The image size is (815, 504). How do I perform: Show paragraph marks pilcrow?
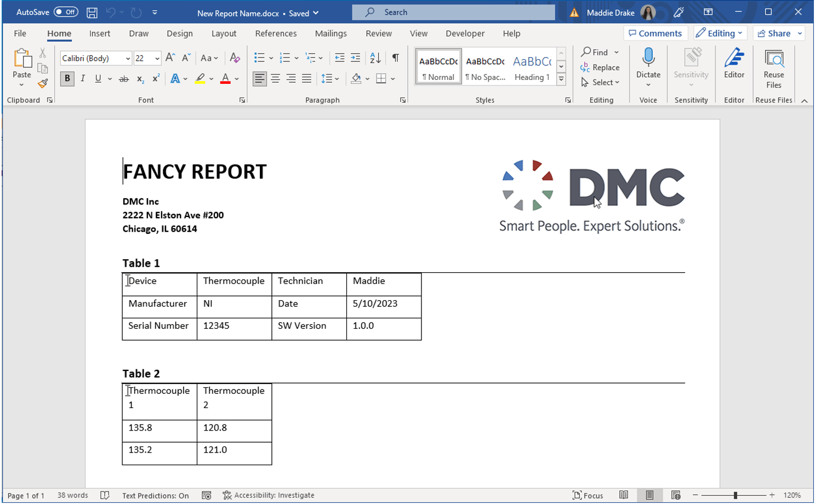pyautogui.click(x=395, y=58)
